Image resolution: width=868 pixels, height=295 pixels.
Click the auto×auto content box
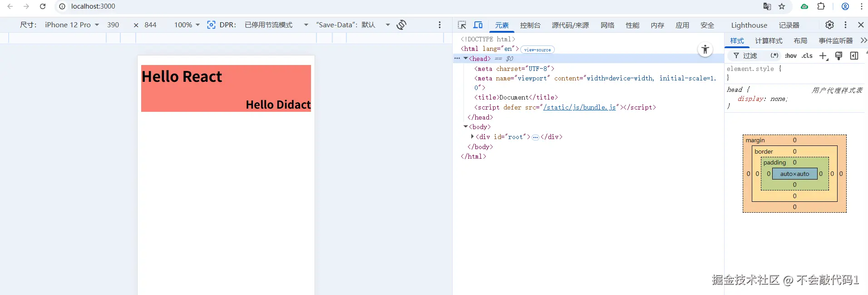794,174
